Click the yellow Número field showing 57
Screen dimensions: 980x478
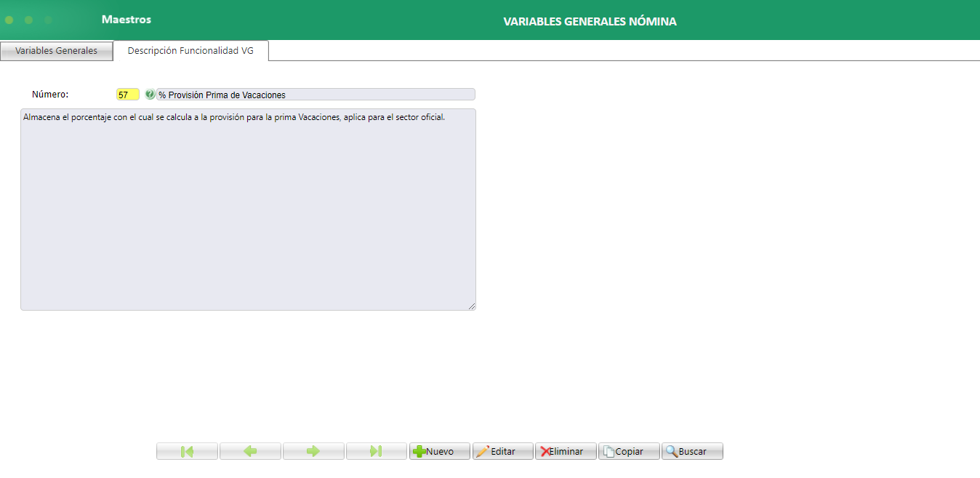pyautogui.click(x=127, y=94)
